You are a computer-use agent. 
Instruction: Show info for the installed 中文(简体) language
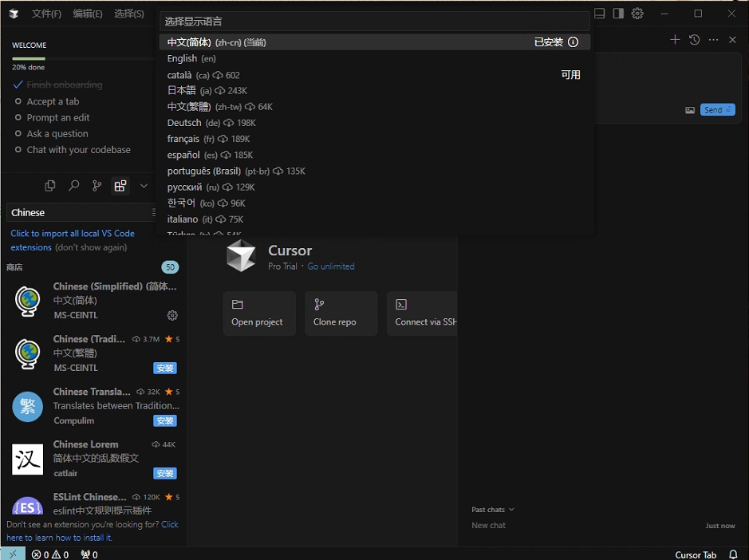(x=574, y=42)
